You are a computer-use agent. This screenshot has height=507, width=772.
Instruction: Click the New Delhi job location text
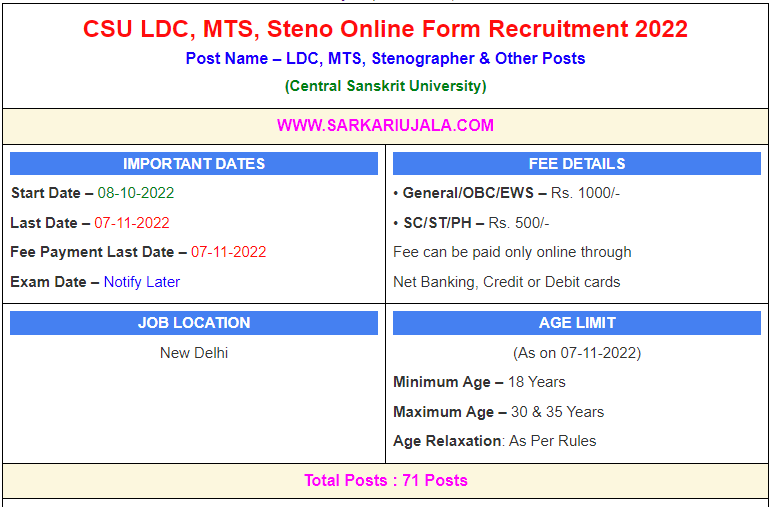pyautogui.click(x=194, y=353)
